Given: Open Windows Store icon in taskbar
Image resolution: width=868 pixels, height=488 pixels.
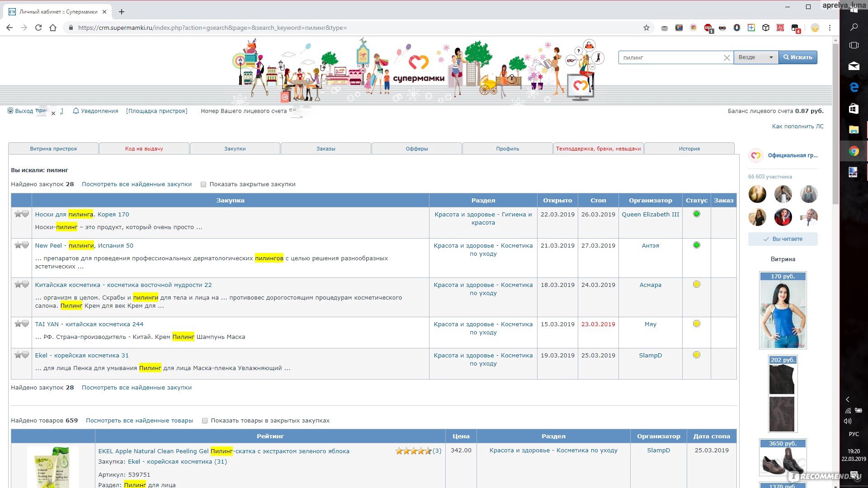Looking at the screenshot, I should click(x=854, y=108).
